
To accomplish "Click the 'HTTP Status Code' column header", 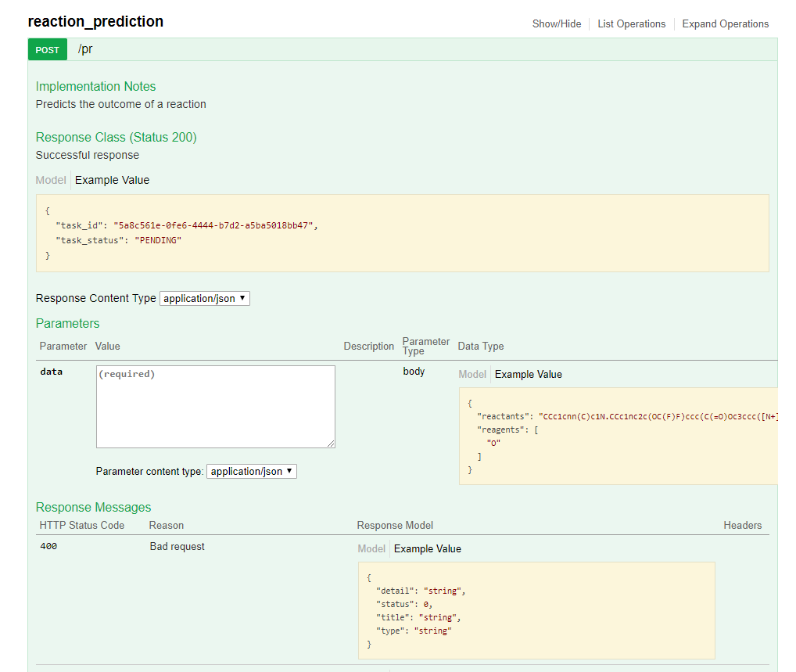I will coord(82,525).
